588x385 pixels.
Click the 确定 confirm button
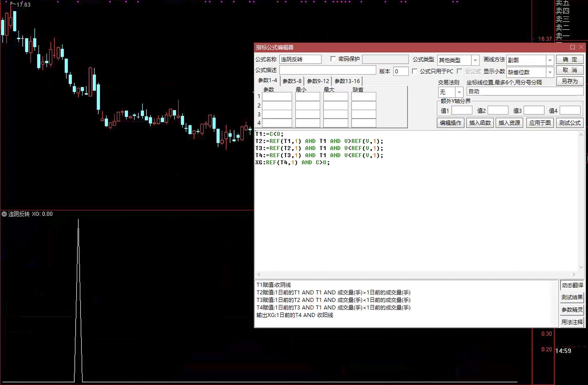[x=570, y=60]
